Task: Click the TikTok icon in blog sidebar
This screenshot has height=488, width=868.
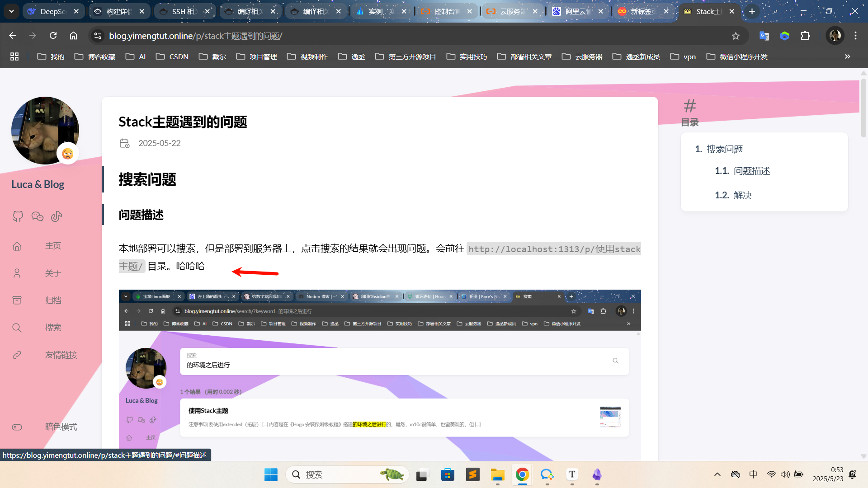Action: [57, 216]
